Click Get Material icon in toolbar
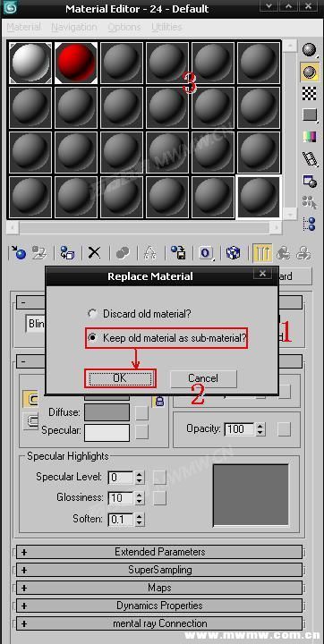The height and width of the screenshot is (644, 324). click(x=18, y=252)
